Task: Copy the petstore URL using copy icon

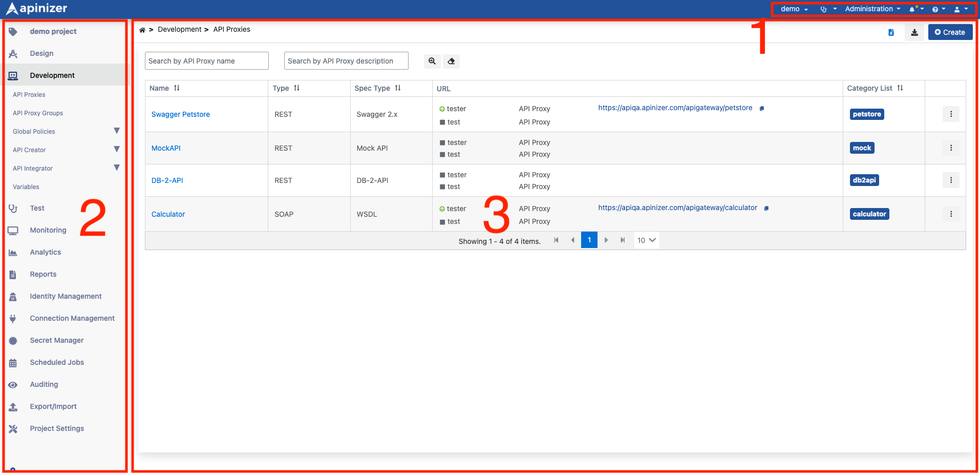Action: coord(762,108)
